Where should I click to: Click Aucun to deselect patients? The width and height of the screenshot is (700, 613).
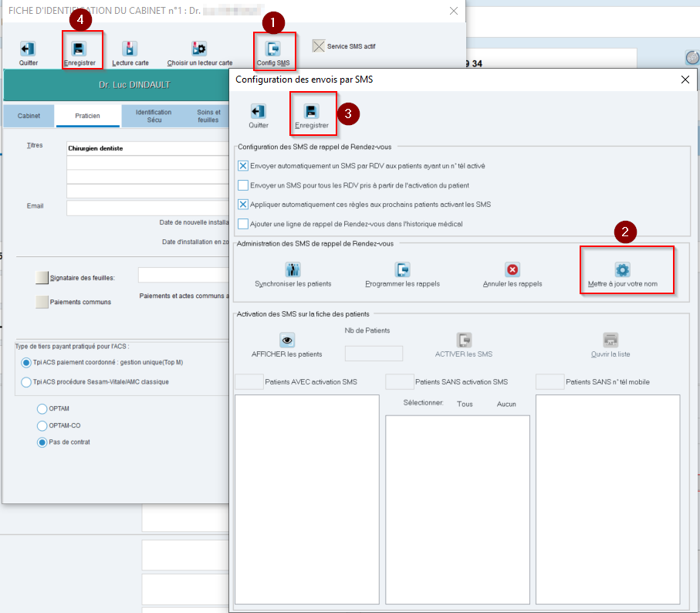click(x=506, y=404)
